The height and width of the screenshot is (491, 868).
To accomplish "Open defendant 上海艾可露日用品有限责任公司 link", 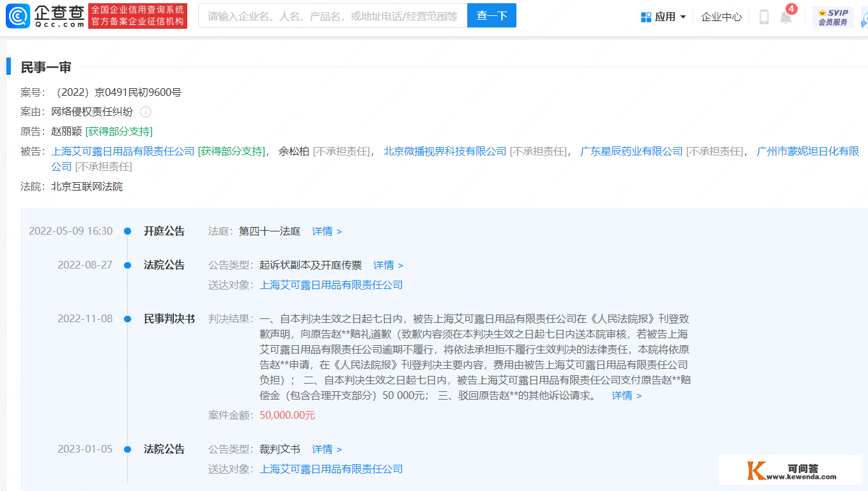I will click(x=123, y=152).
